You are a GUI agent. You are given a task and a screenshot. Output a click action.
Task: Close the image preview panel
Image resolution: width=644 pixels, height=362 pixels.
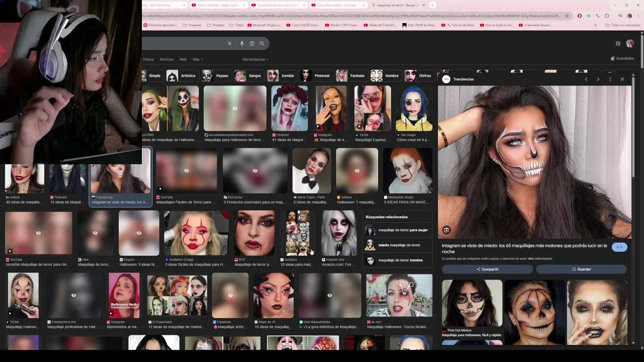click(622, 79)
